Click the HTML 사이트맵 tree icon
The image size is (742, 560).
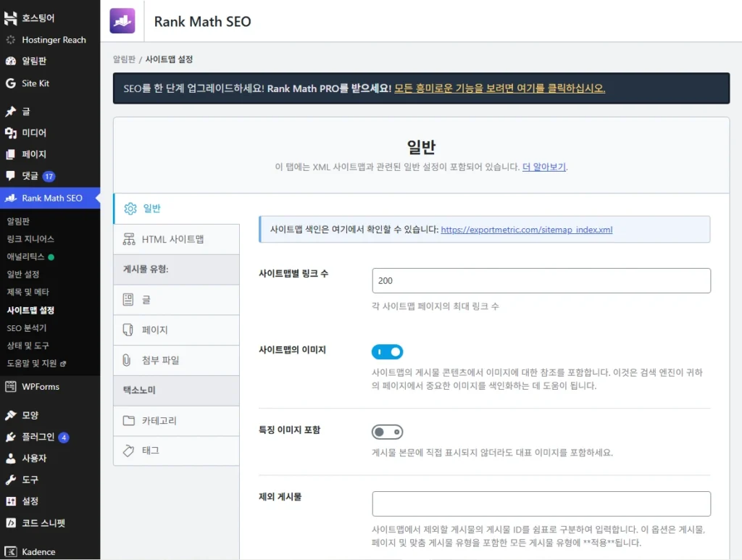coord(129,239)
